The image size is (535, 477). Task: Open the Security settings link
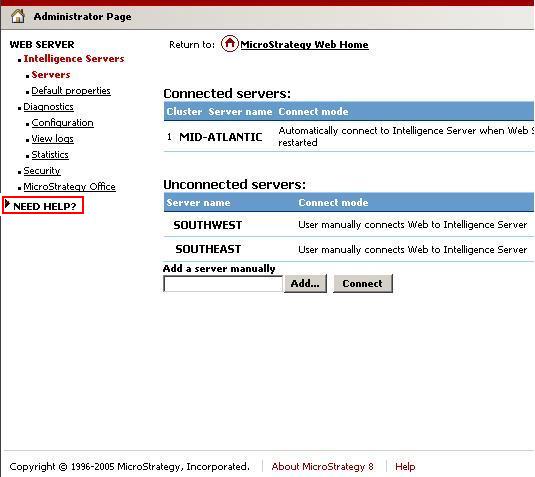tap(42, 171)
